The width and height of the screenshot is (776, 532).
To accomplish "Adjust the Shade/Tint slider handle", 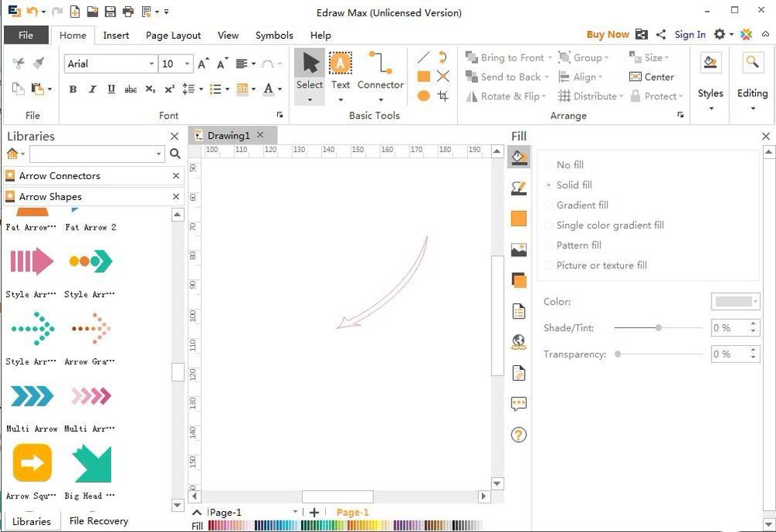I will coord(659,328).
